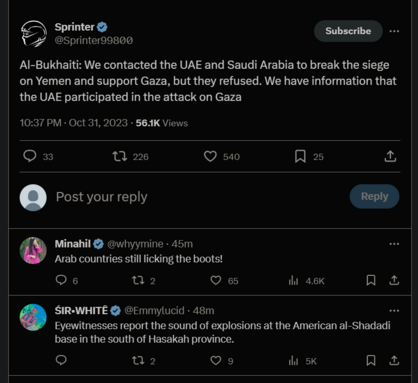Click the Subscribe button
Screen dimensions: 418x383
click(x=348, y=31)
